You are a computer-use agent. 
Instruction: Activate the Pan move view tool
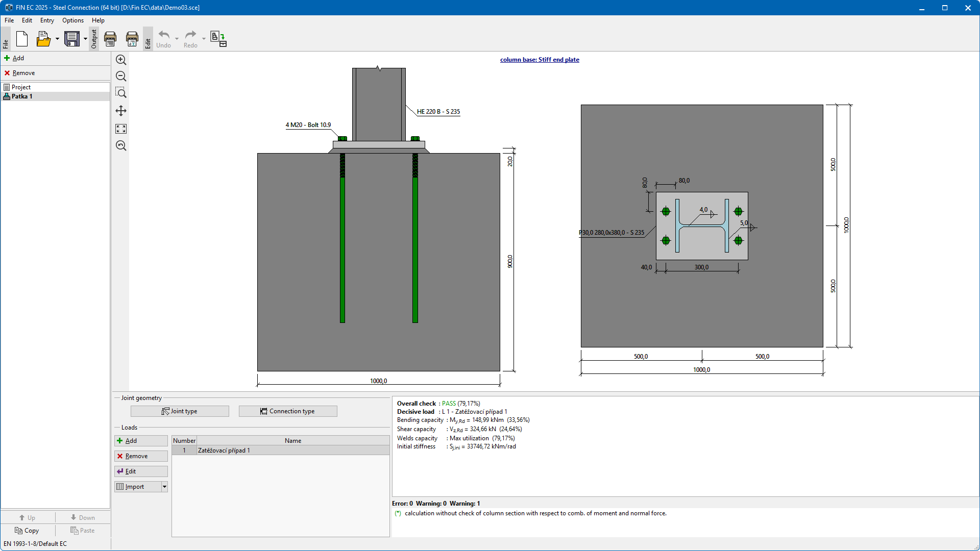[x=121, y=111]
